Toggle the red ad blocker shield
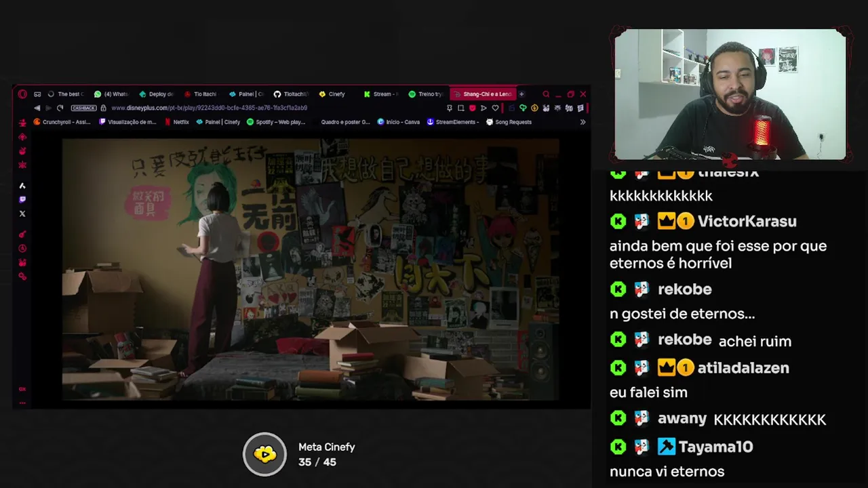Viewport: 868px width, 488px height. [472, 108]
